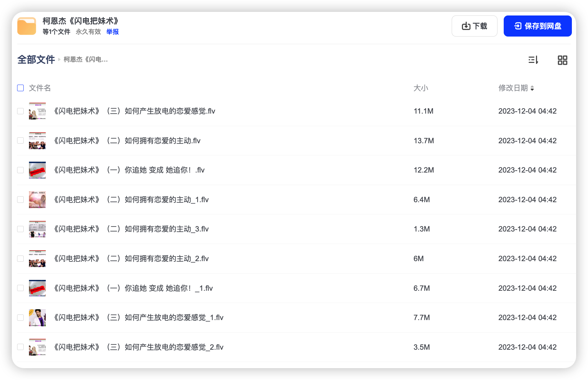Select checkbox for （一）你追她 变成 她追你！.flv
The height and width of the screenshot is (380, 588).
click(20, 170)
